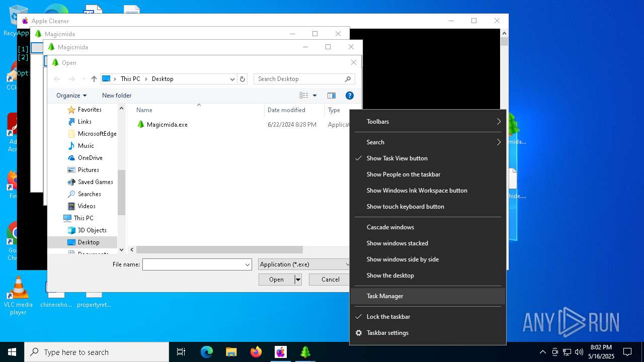Go up one folder level
The image size is (644, 362).
coord(94,79)
